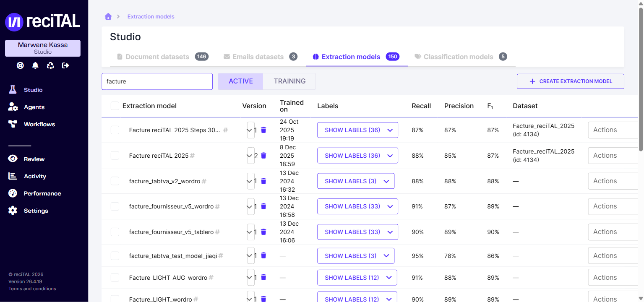
Task: Go to the Classification models tab
Action: point(460,57)
